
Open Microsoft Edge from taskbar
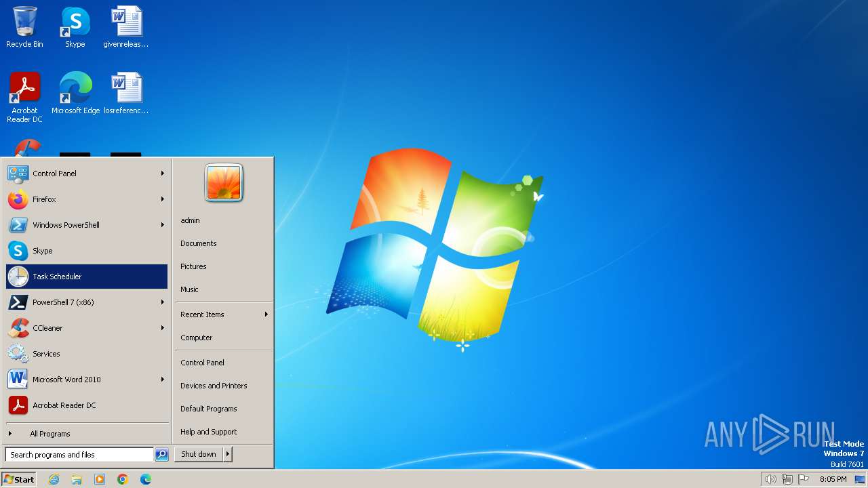[146, 479]
